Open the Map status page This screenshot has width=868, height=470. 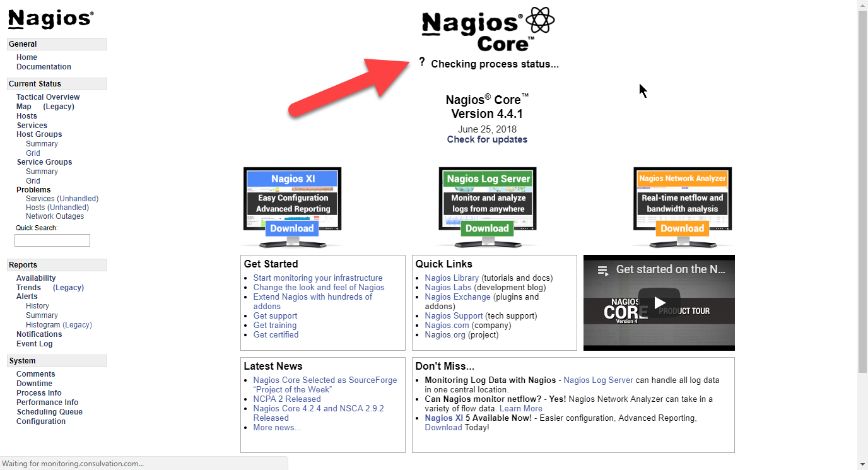coord(24,107)
